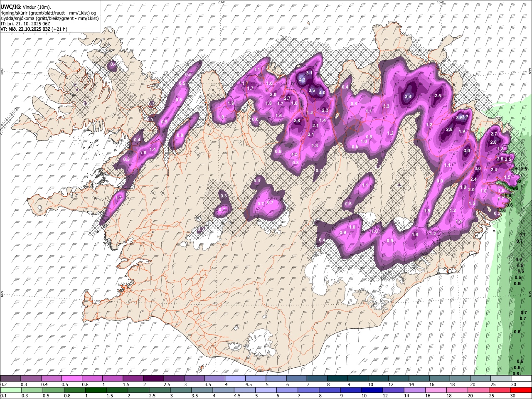Click the 20W longitude label
Viewport: 532px width, 399px height.
pos(222,2)
